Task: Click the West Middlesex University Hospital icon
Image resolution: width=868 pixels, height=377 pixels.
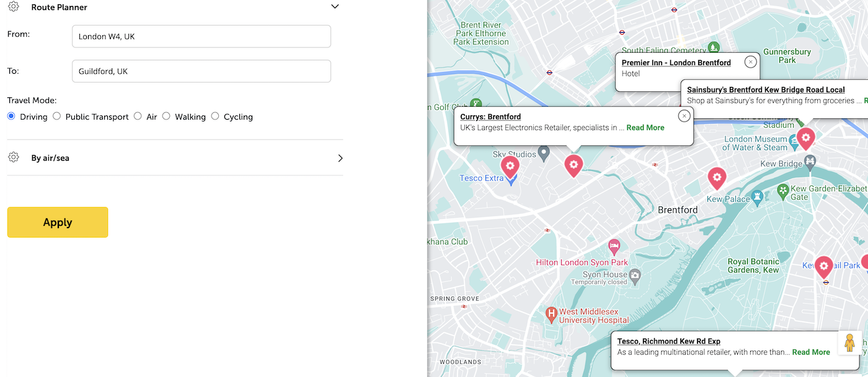Action: [551, 315]
